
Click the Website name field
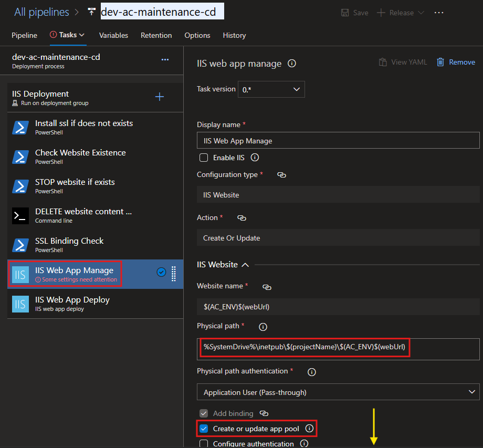[x=338, y=307]
